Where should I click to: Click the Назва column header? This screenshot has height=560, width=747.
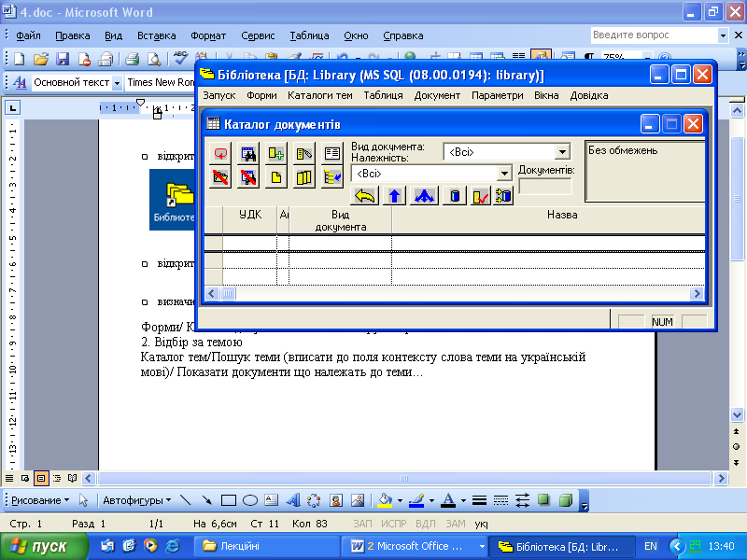click(x=562, y=215)
